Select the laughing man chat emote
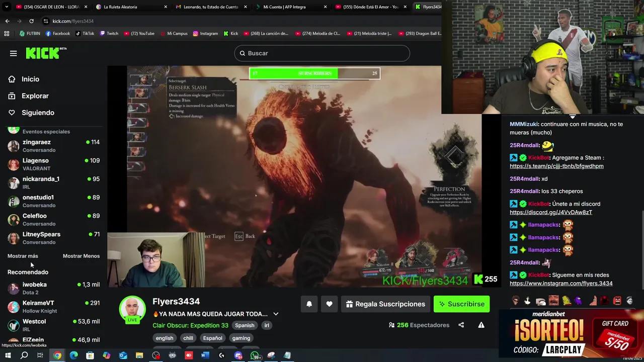The height and width of the screenshot is (362, 644). pos(553,301)
